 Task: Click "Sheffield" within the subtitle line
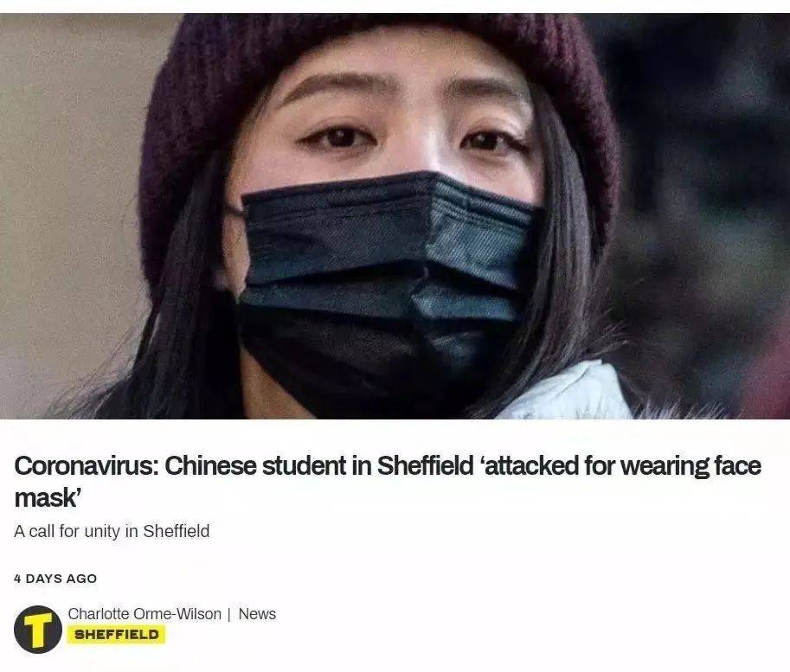click(177, 531)
